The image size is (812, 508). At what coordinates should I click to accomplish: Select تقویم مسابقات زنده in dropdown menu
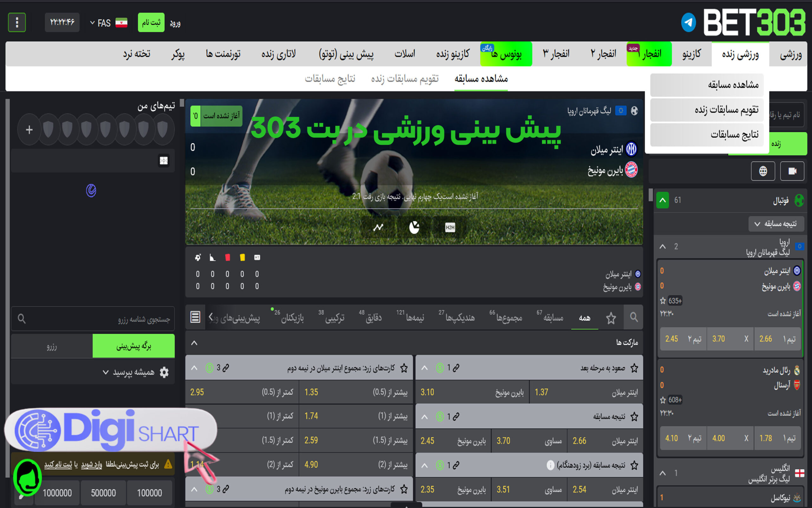(707, 110)
